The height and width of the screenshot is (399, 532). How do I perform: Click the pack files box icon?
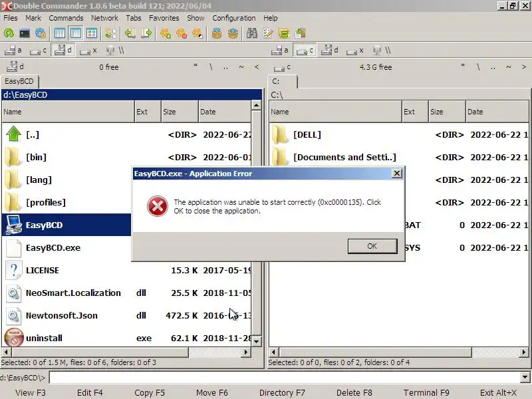click(217, 33)
